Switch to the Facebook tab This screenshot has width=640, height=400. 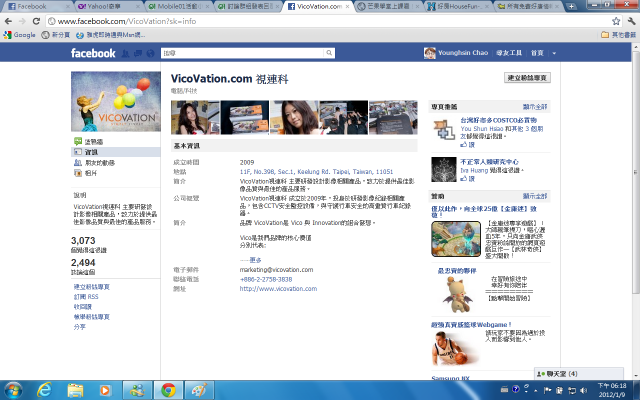[38, 7]
